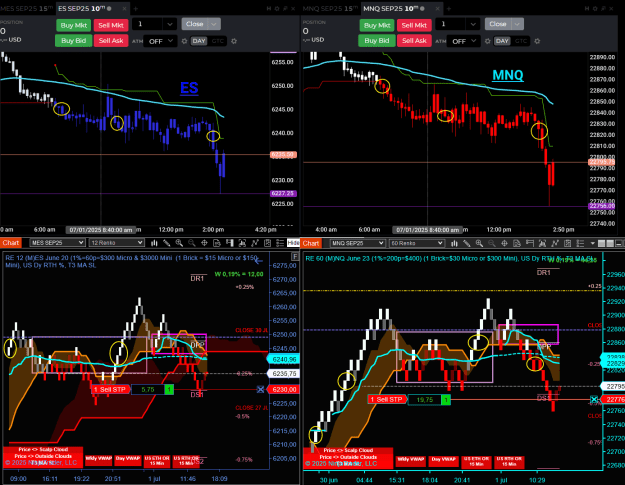Set DAY time-in-force in MNQ panel
625x485 pixels.
click(x=502, y=41)
